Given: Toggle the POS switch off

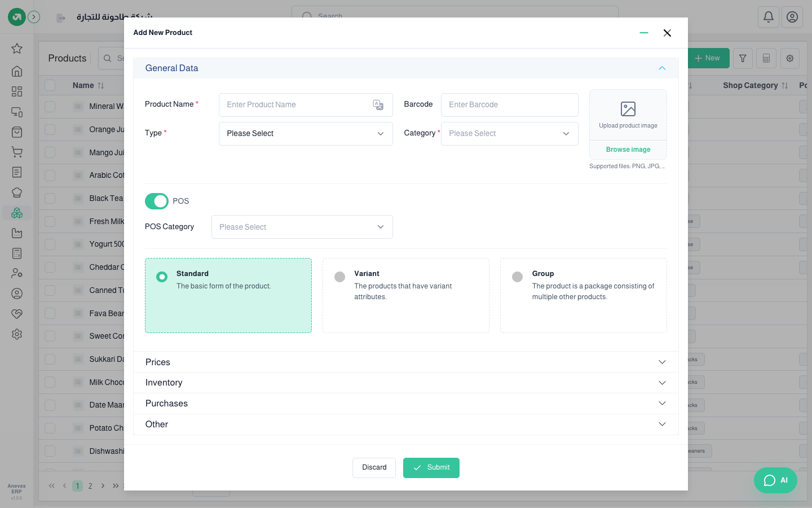Looking at the screenshot, I should [157, 201].
